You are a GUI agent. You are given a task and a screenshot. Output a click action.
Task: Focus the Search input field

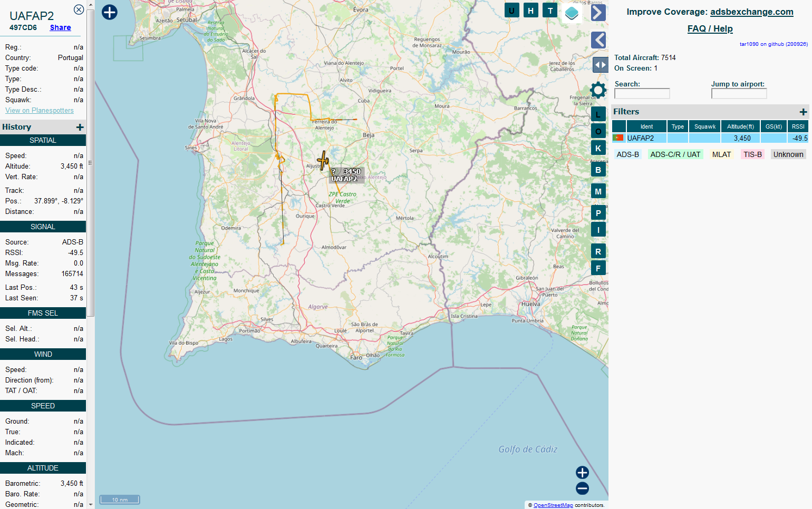[642, 93]
